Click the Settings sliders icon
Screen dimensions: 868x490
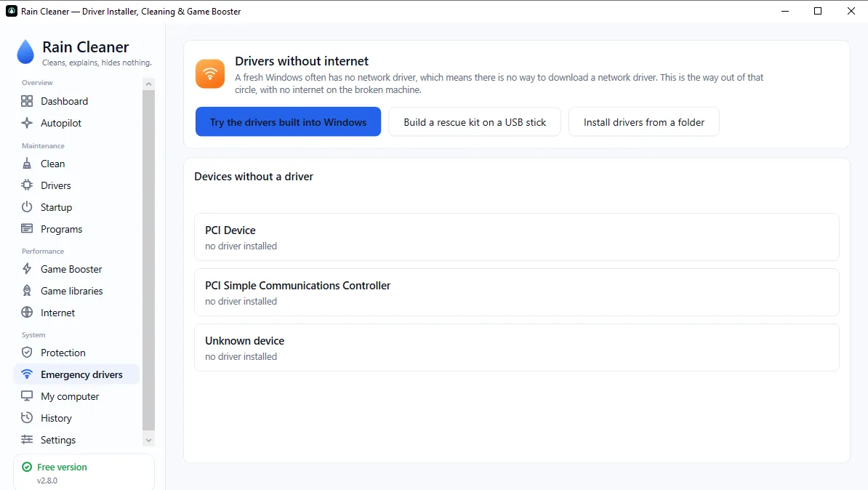[x=27, y=440]
